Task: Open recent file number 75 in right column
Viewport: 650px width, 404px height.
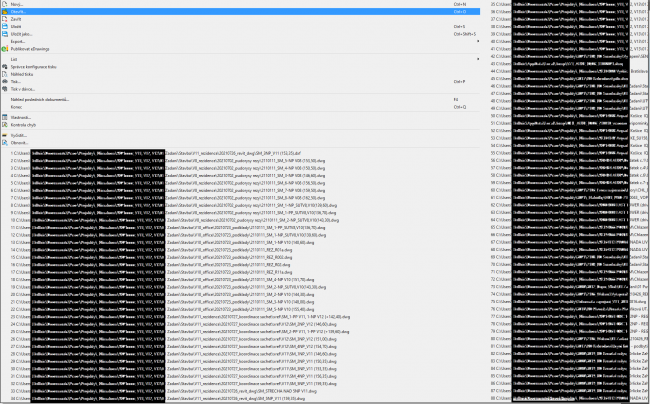Action: [x=569, y=302]
